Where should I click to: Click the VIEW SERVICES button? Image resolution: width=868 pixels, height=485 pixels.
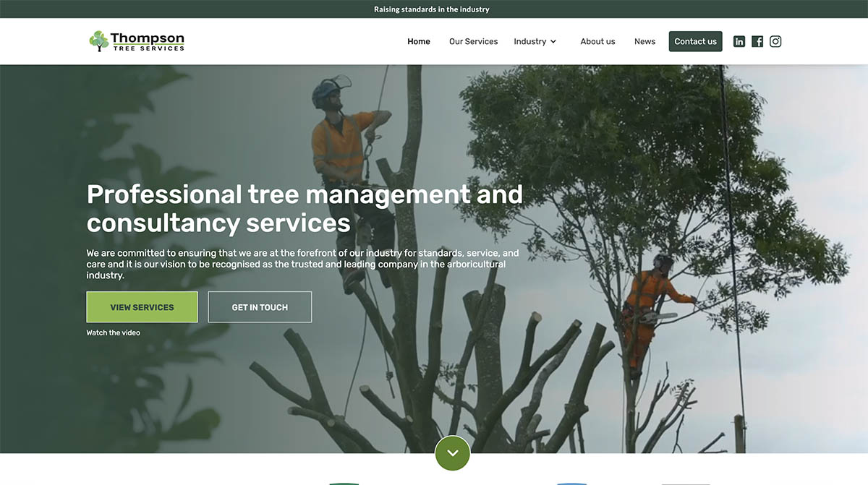(142, 306)
